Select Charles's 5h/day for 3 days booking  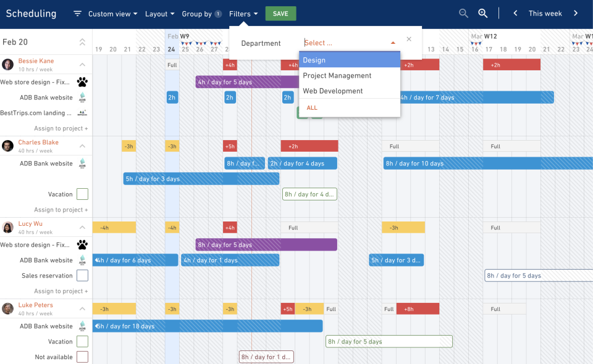(201, 179)
